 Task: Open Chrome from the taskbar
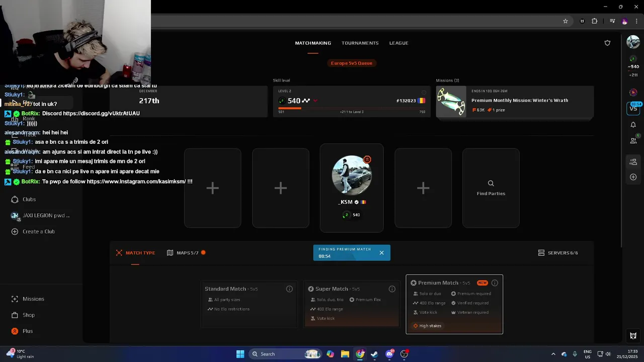coord(360,354)
